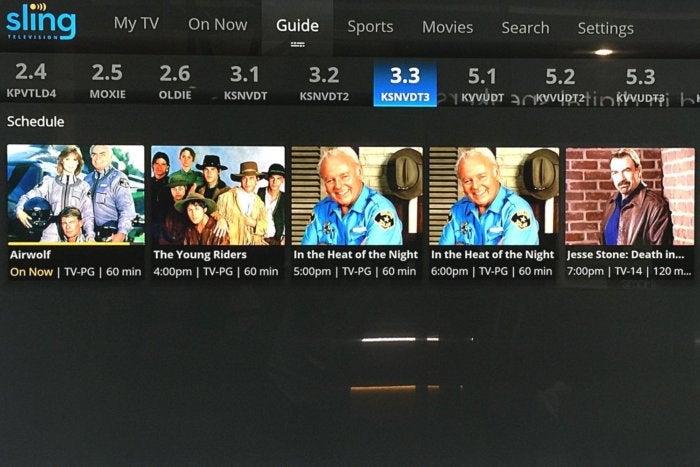
Task: Select channel 2.5 MOXIE
Action: pos(107,81)
